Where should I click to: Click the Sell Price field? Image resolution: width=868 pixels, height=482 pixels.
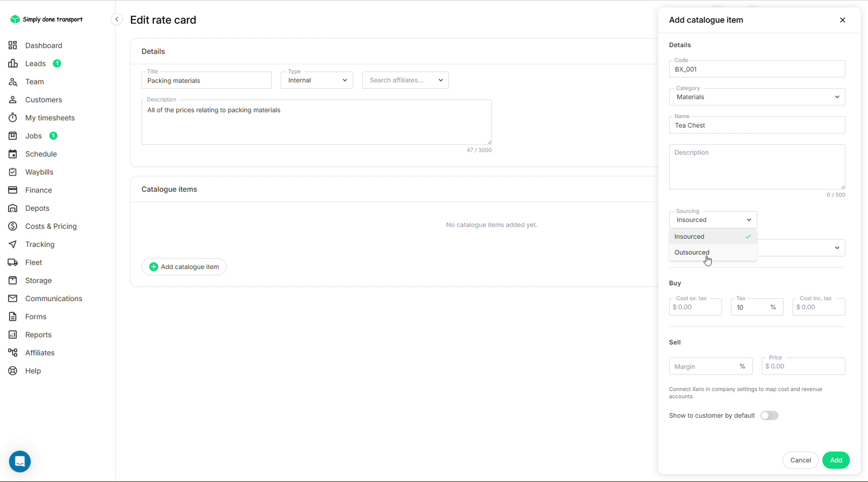point(803,366)
